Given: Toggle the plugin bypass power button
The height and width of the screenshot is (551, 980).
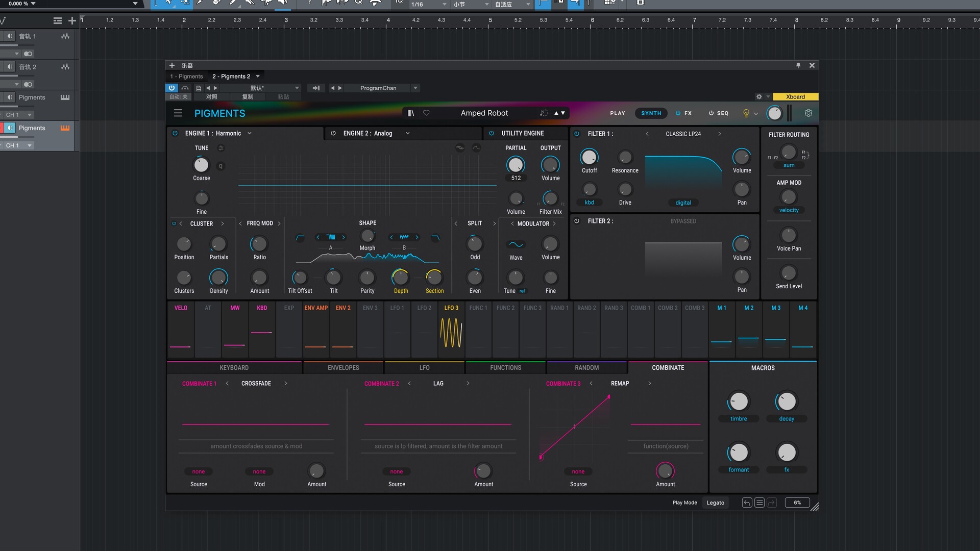Looking at the screenshot, I should point(171,88).
